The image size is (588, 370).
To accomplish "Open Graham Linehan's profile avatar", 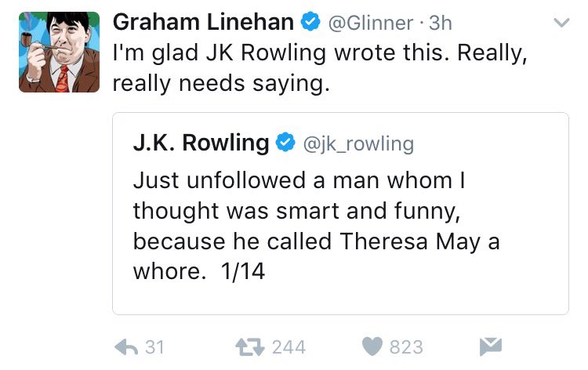I will click(x=60, y=52).
